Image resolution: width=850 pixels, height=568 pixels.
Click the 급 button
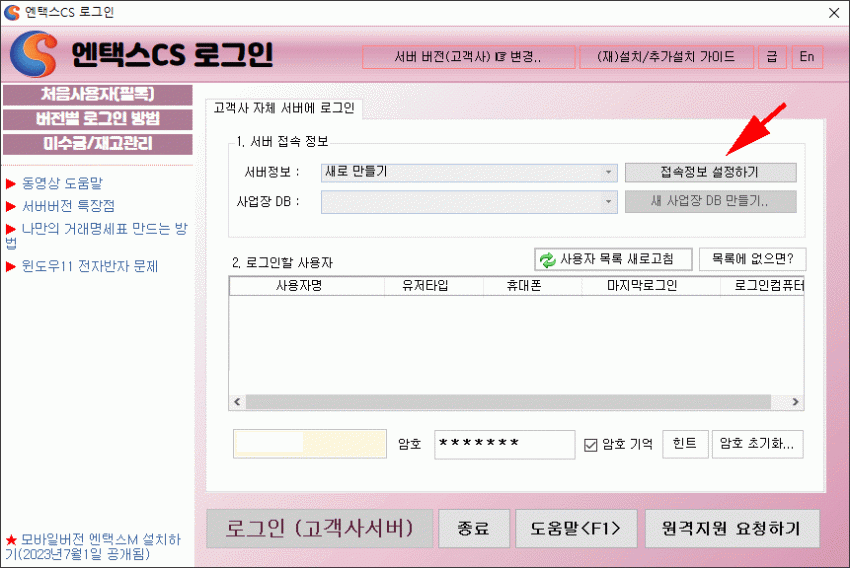tap(772, 57)
